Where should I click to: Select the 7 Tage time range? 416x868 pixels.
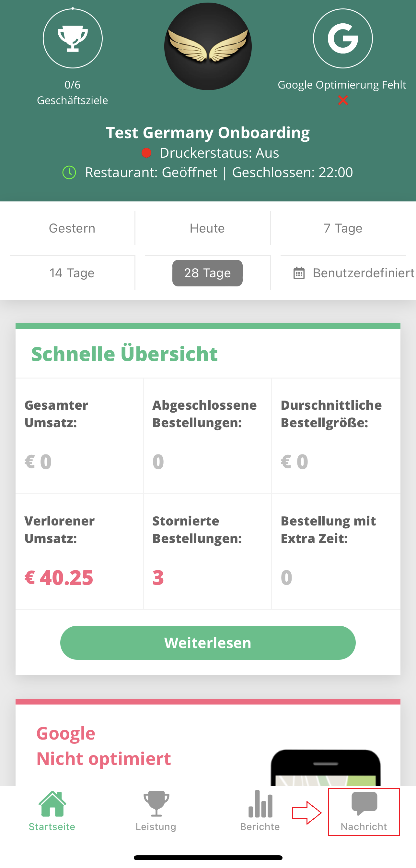343,228
